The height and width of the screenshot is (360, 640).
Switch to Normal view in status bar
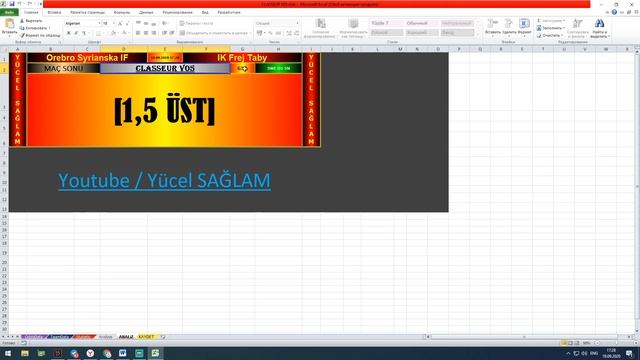[564, 343]
